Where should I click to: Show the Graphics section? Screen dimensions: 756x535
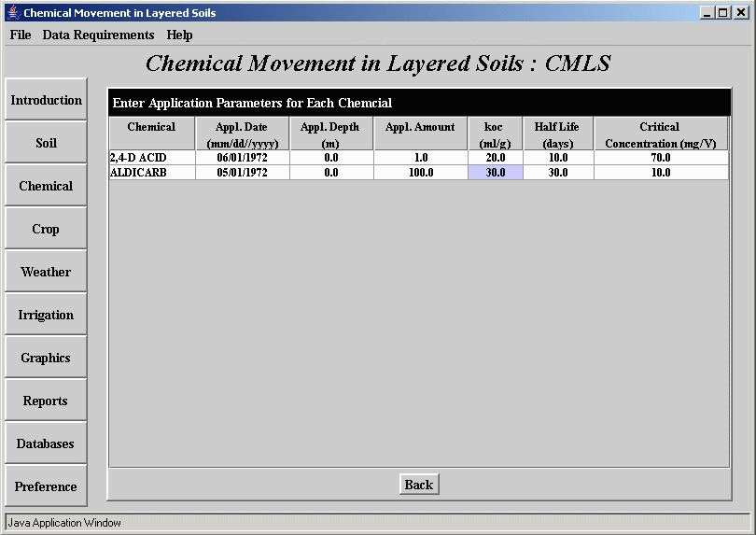point(47,357)
